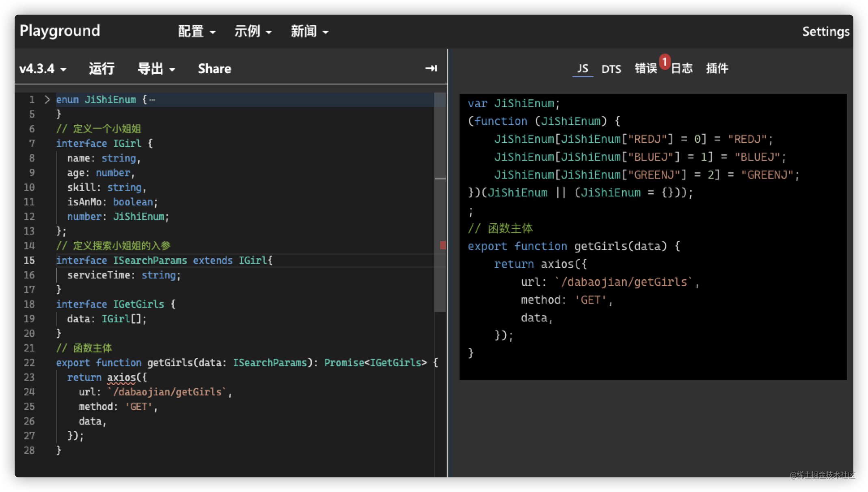Click 'isAnMo: boolean;' on line 11
The image size is (868, 492).
click(x=112, y=202)
